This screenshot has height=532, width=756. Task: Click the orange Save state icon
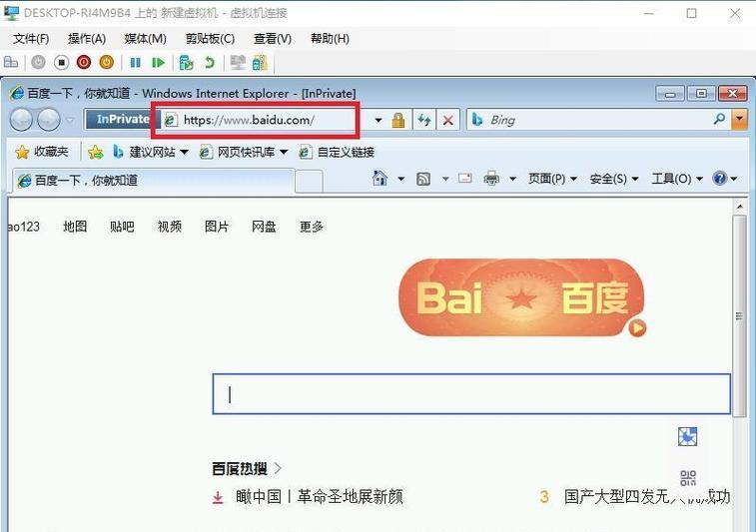[107, 63]
